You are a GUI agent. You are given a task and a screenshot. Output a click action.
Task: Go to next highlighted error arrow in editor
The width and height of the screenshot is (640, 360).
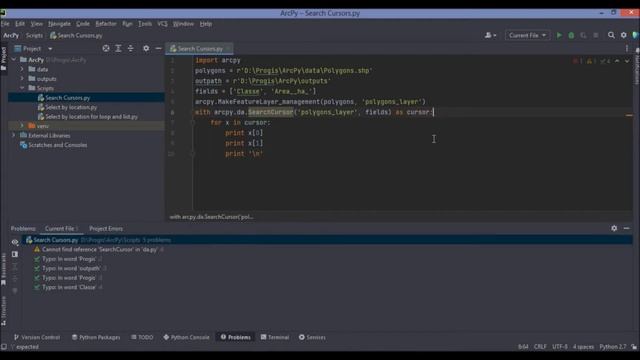[627, 61]
